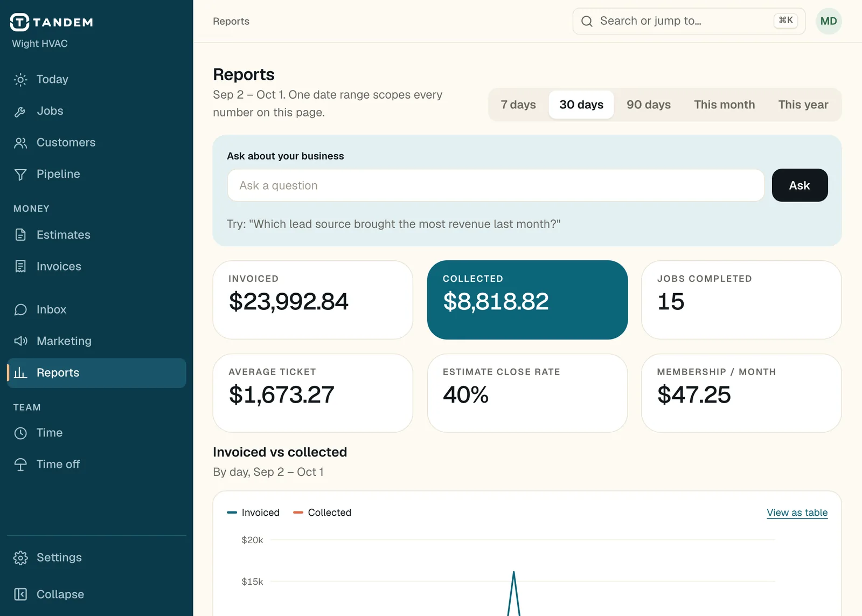Open Estimates under Money
The image size is (862, 616).
point(64,235)
